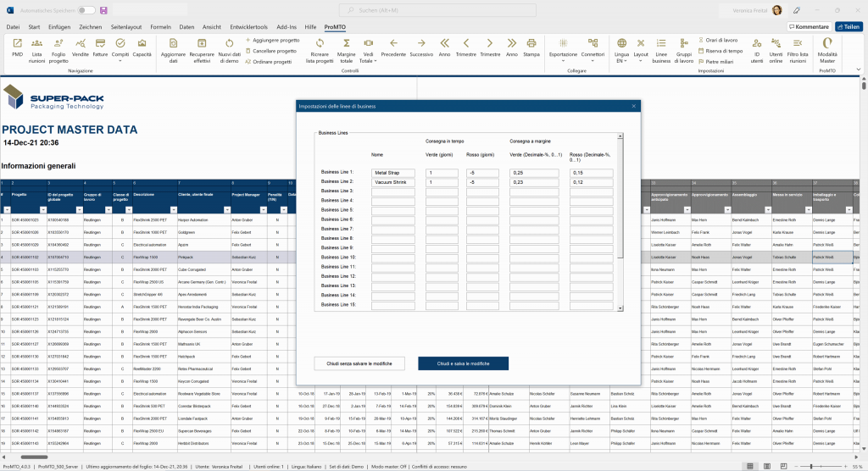This screenshot has height=471, width=868.
Task: Click the Business Line 3 name field
Action: click(392, 191)
